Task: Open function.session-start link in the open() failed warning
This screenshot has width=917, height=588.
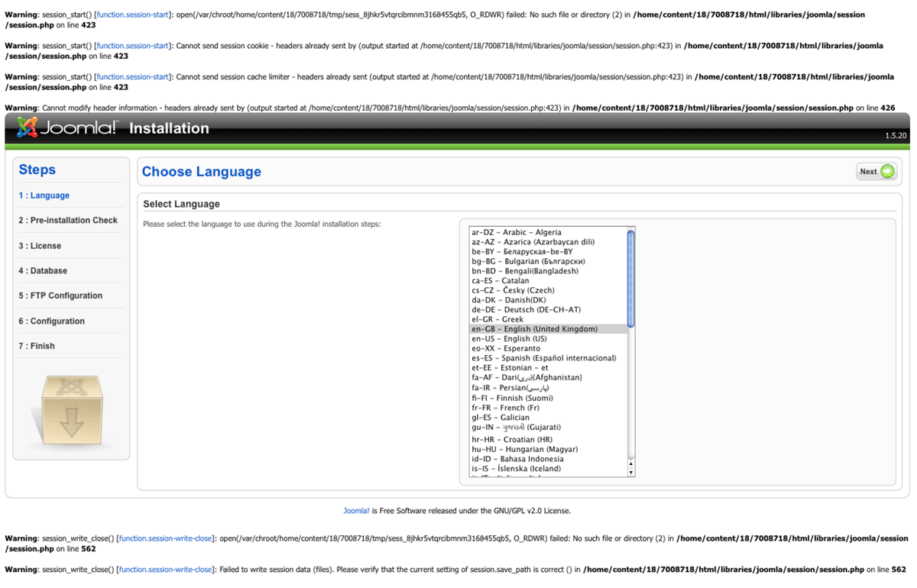Action: [132, 15]
